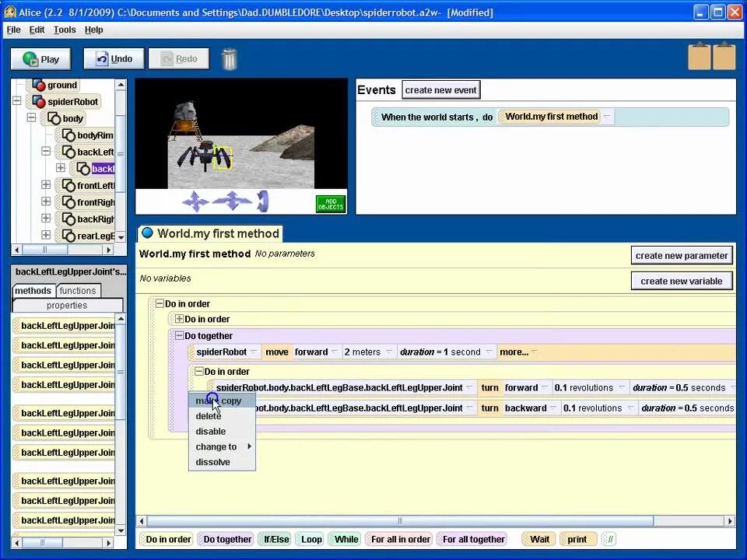Expand the highlighted backLeftLegUpperJoint node
The width and height of the screenshot is (747, 560).
click(x=61, y=168)
